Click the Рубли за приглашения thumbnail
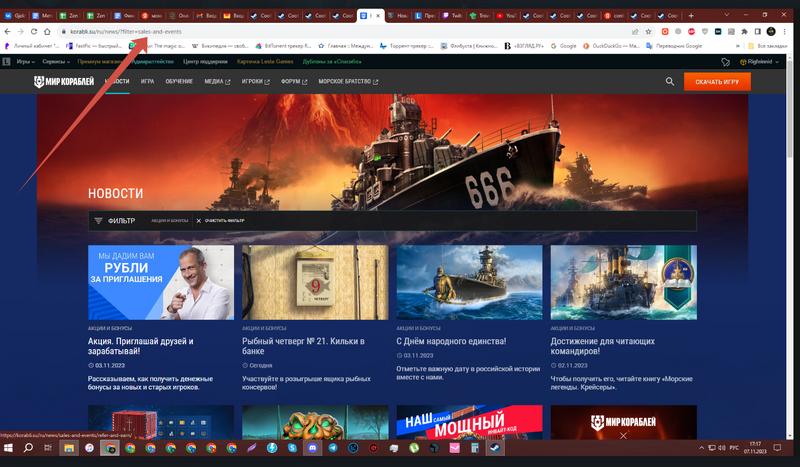 pos(161,282)
